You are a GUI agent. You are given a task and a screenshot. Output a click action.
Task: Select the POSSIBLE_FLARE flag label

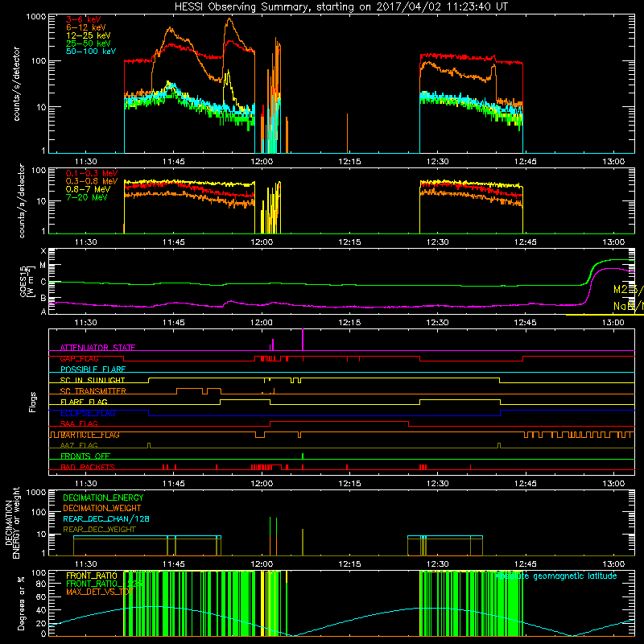pyautogui.click(x=93, y=369)
